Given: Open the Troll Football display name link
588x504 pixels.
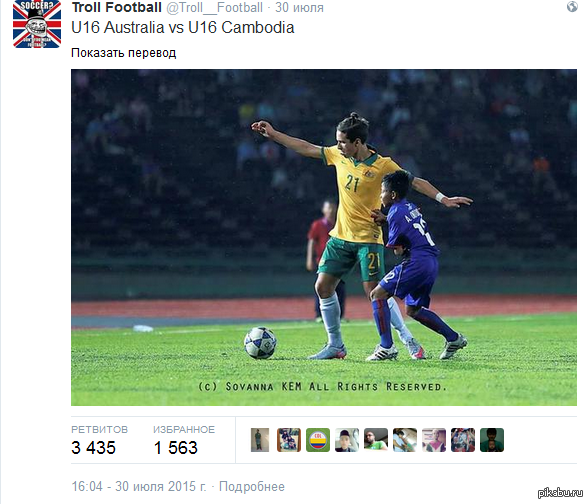Looking at the screenshot, I should tap(117, 8).
